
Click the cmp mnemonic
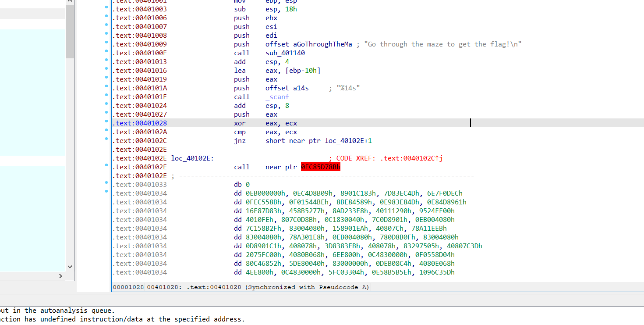point(240,132)
